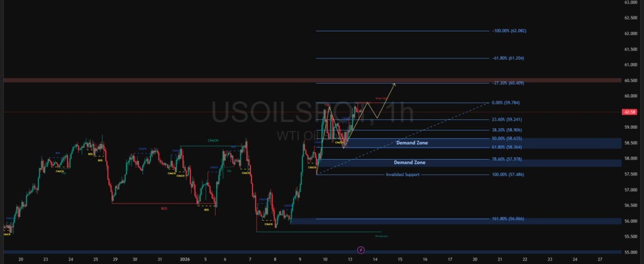
Task: Select the red BOS label below red line
Action: 164,207
